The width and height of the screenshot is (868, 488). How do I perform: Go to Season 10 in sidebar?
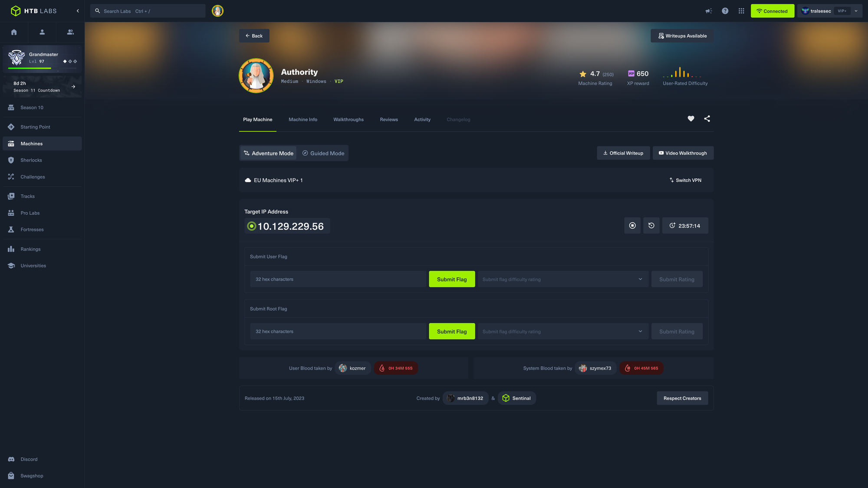(42, 108)
